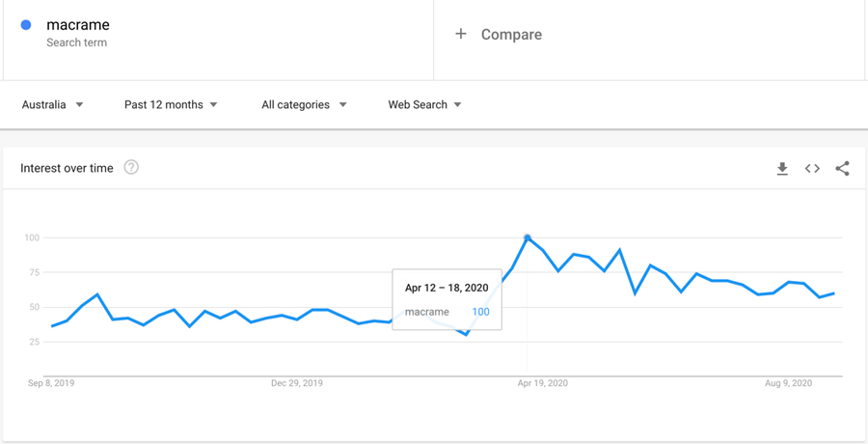The image size is (868, 444).
Task: Share the interest over time chart
Action: click(x=842, y=169)
